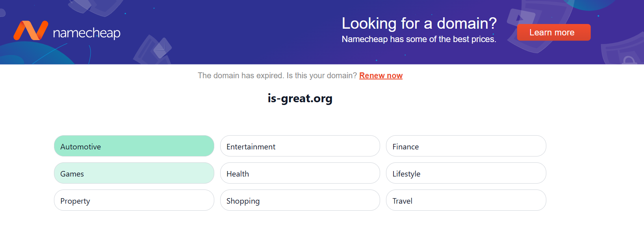Choose the Finance category
Screen dimensions: 644x230
pyautogui.click(x=466, y=146)
